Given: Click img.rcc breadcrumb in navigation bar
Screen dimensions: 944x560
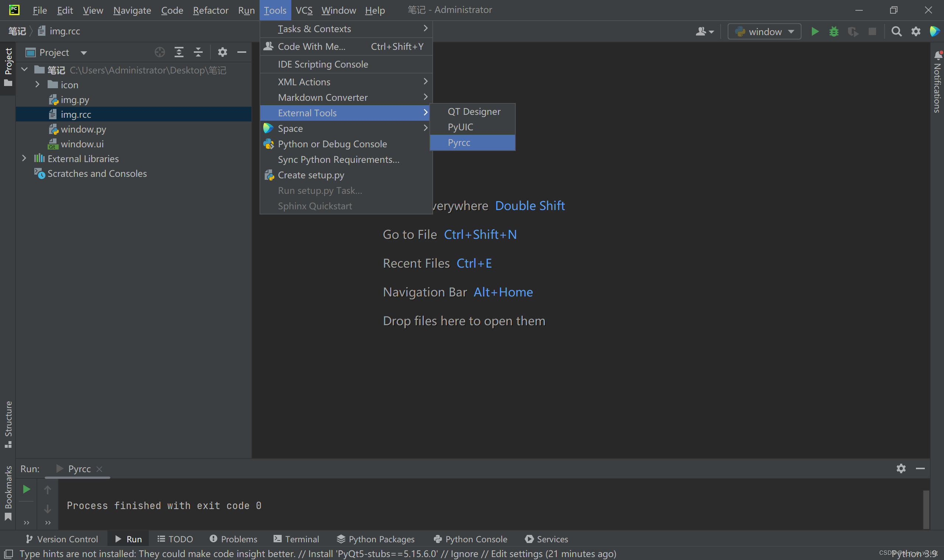Looking at the screenshot, I should [x=59, y=31].
